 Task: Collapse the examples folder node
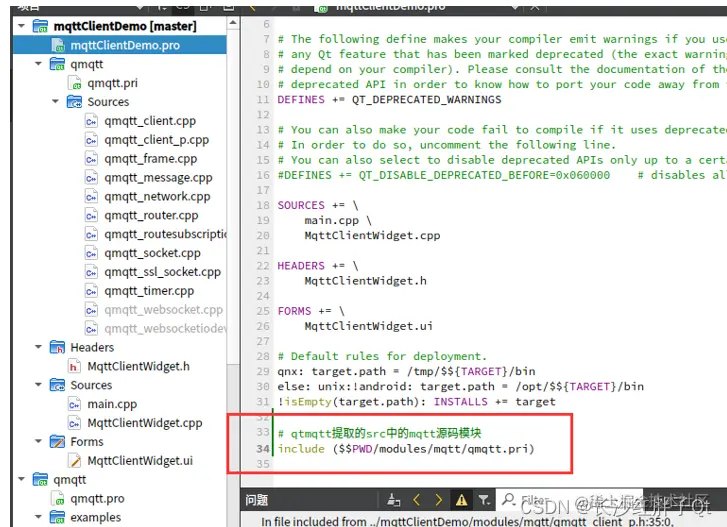click(x=38, y=517)
